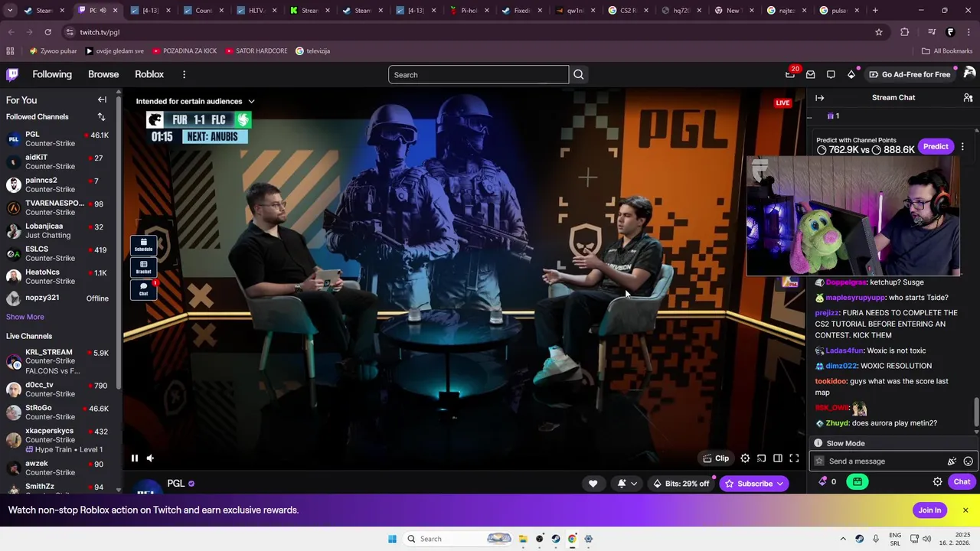Image resolution: width=980 pixels, height=551 pixels.
Task: Open chat settings gear
Action: point(937,481)
